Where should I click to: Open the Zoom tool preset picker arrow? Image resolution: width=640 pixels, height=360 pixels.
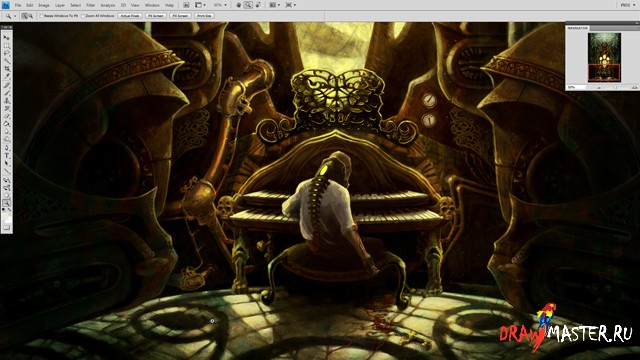click(15, 16)
